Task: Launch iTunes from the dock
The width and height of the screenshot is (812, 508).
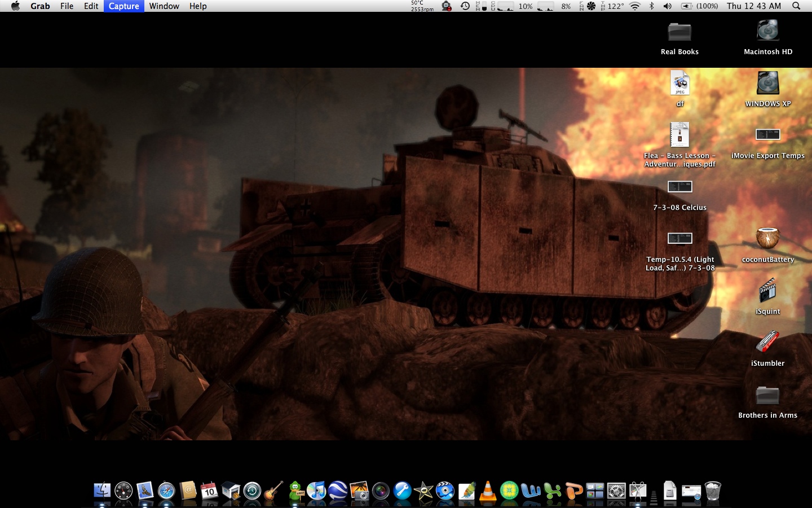Action: (316, 491)
